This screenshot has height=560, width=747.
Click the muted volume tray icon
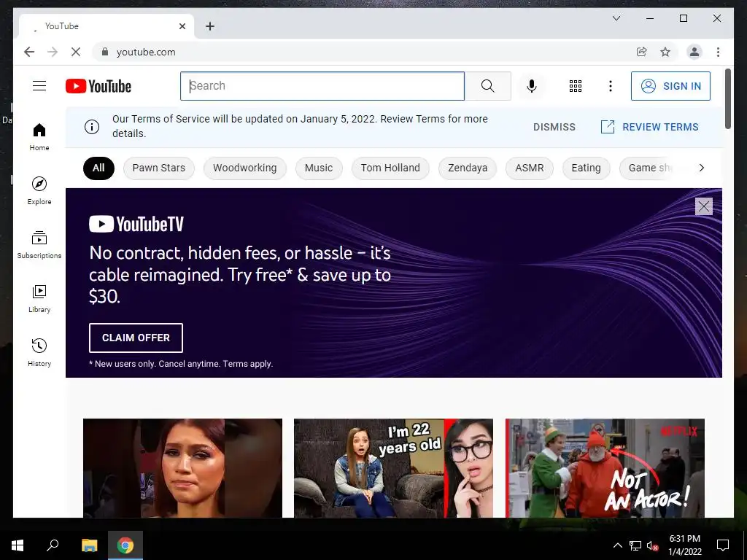652,545
